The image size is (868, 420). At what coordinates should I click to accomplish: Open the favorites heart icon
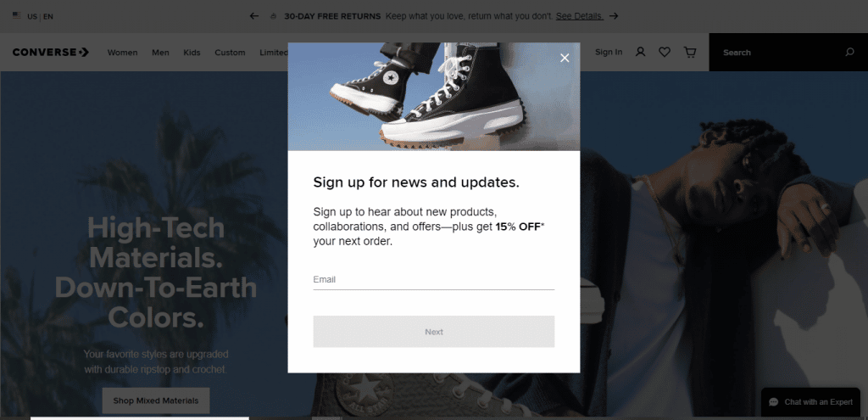pos(665,52)
